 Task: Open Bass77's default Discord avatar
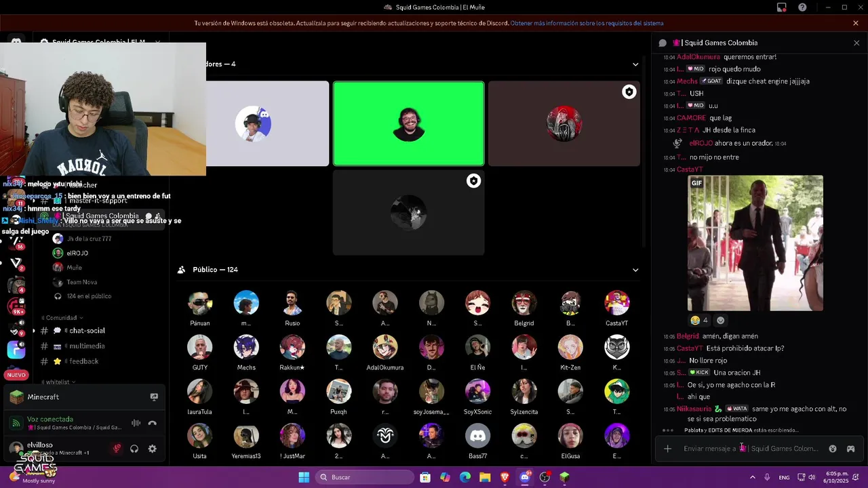[x=478, y=436]
